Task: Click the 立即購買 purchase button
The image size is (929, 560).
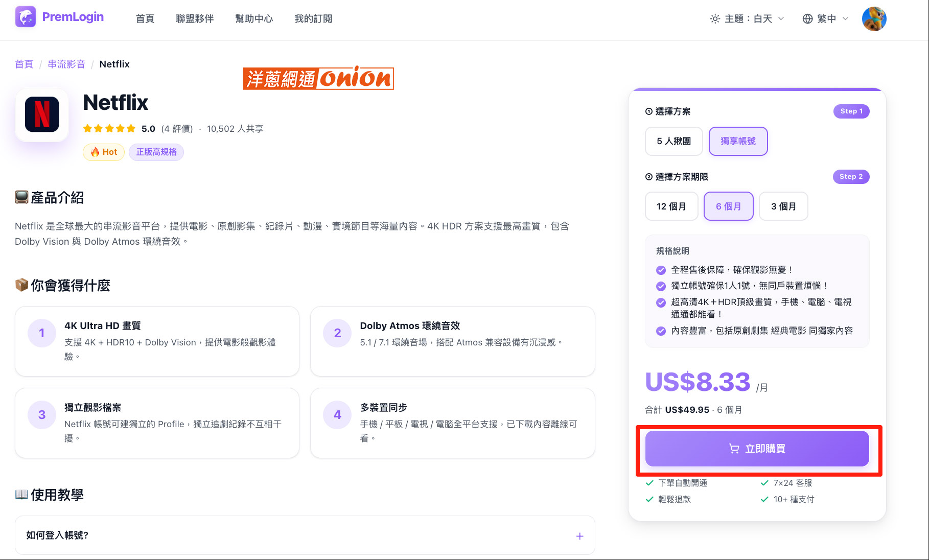Action: (757, 449)
